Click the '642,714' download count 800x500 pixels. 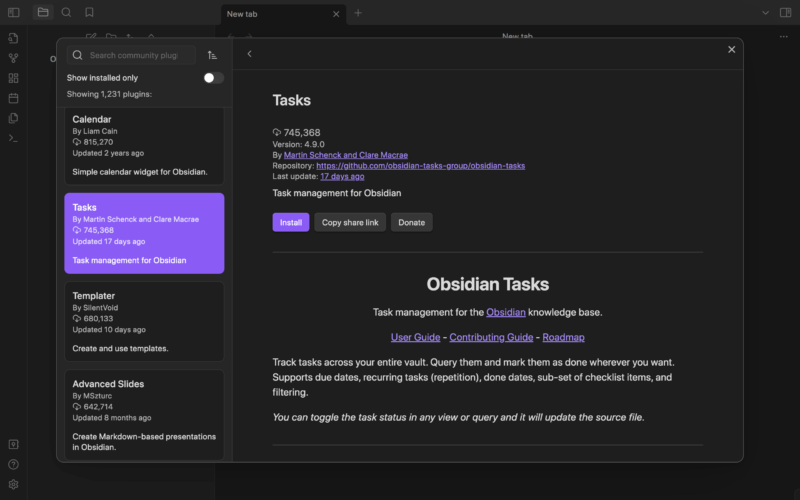pos(98,407)
